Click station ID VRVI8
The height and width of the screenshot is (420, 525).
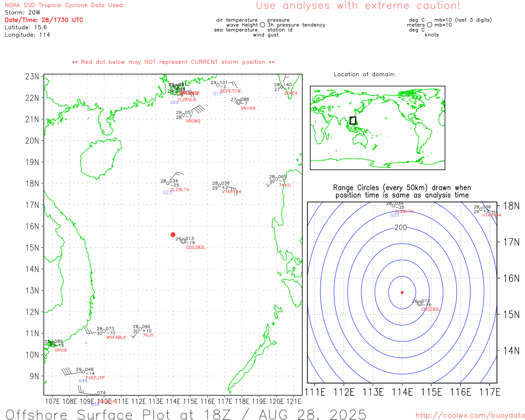point(61,350)
